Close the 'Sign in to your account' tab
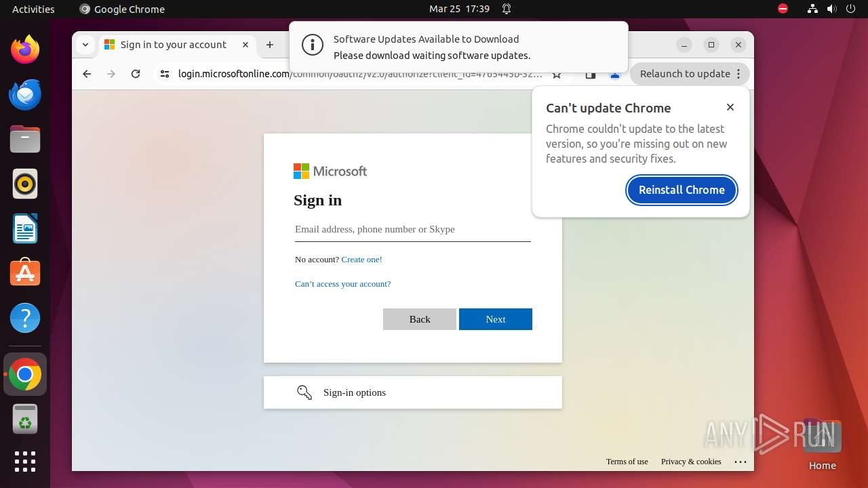868x488 pixels. tap(245, 45)
